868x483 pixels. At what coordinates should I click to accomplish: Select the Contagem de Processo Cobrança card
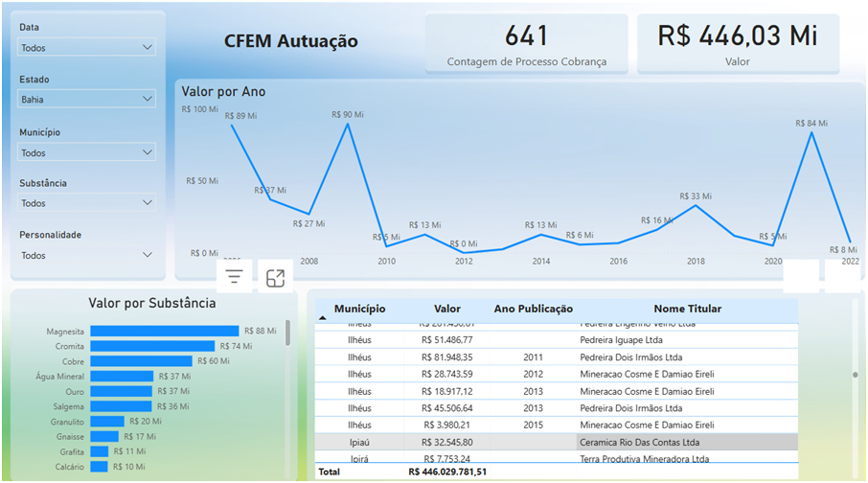(x=526, y=44)
